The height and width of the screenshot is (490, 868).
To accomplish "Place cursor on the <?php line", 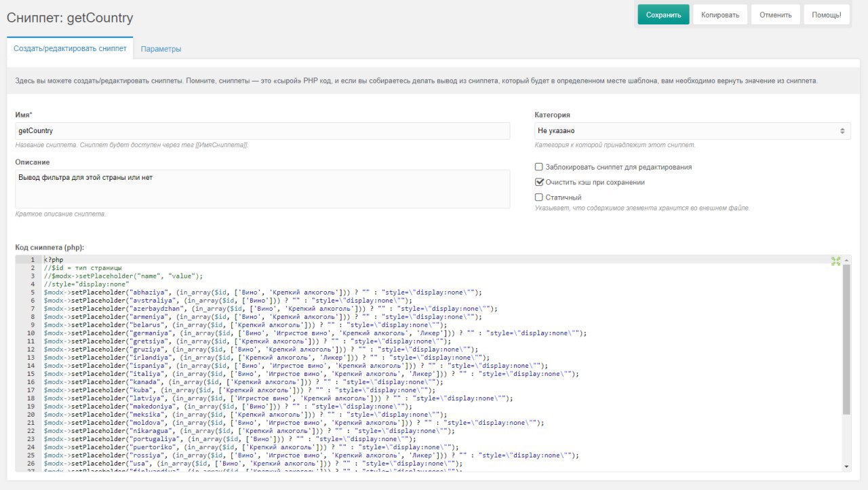I will 53,260.
